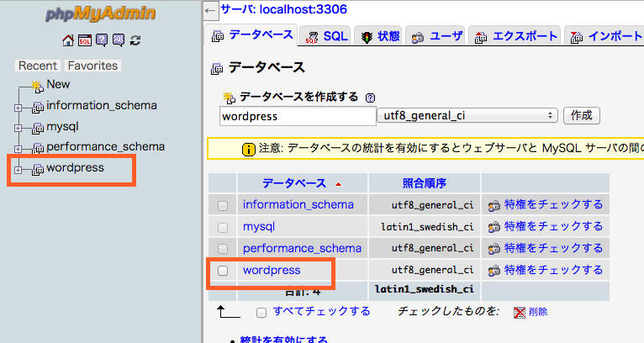This screenshot has width=644, height=343.
Task: Check the information_schema row checkbox
Action: 223,205
